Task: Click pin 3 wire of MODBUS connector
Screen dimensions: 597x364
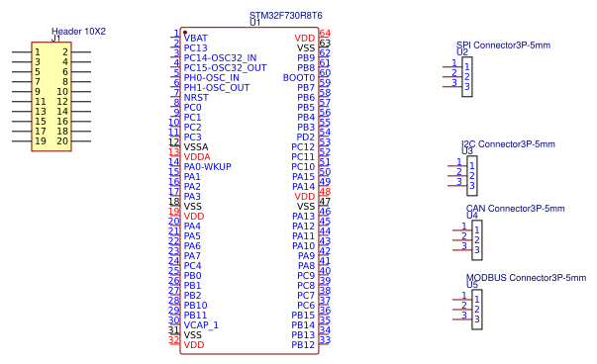Action: click(x=462, y=319)
